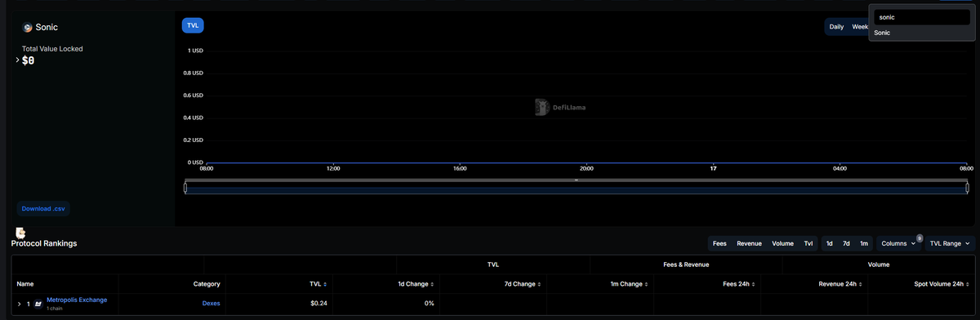Open the Dexes category link
Viewport: 980px width, 320px height.
tap(212, 304)
